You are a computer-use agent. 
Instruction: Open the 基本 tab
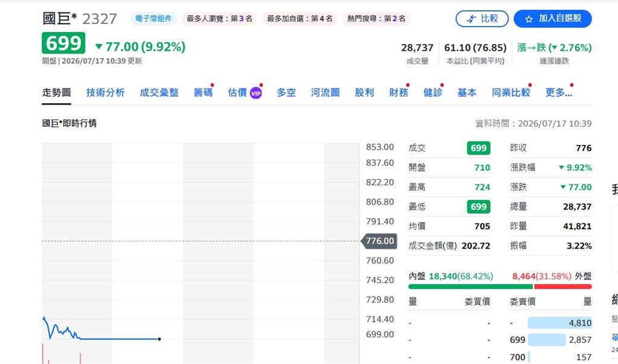pos(467,93)
